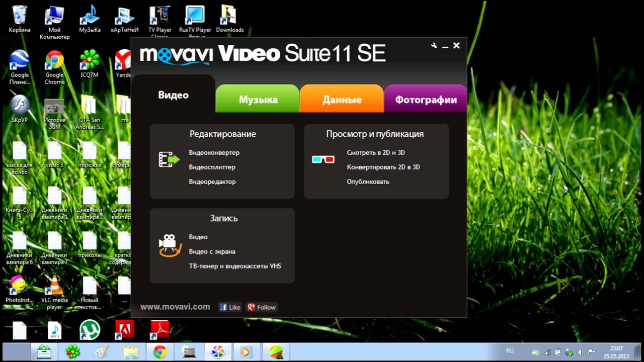Select Дневники вампира 1 document

55,203
